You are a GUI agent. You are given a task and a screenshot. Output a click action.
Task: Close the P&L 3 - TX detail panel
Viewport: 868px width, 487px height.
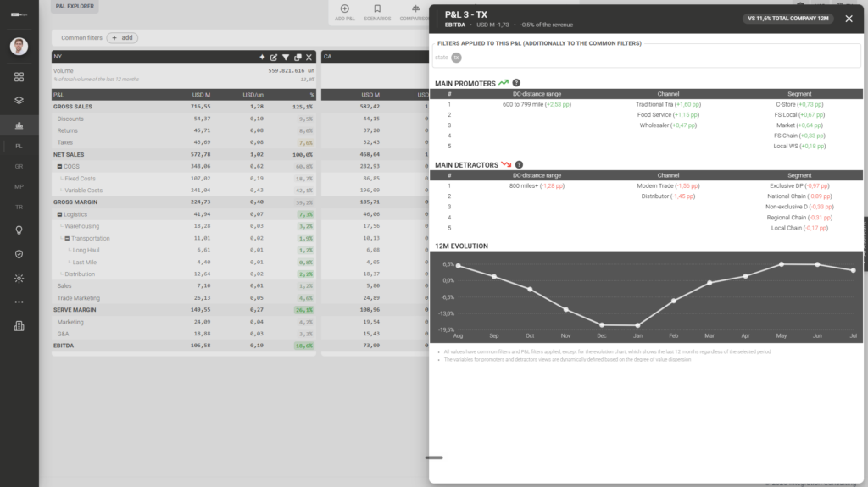pos(849,19)
